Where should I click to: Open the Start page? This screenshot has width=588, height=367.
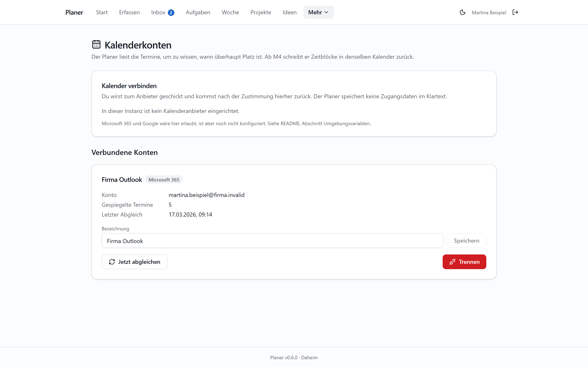(101, 12)
